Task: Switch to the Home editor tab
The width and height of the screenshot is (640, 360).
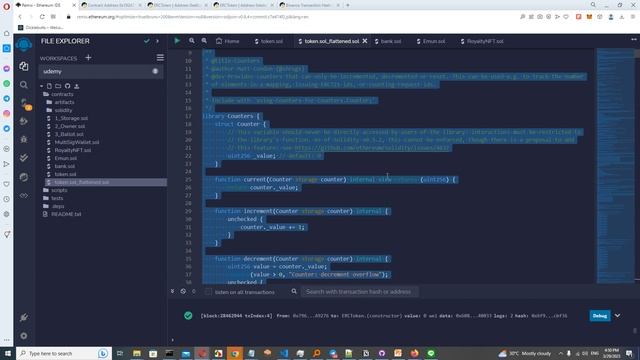Action: (x=228, y=41)
